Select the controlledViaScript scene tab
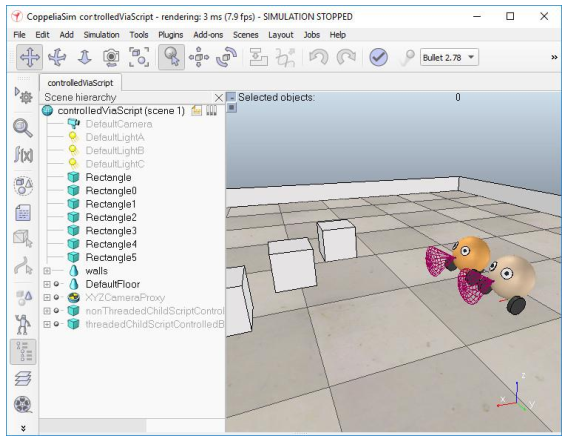The image size is (570, 442). pos(80,83)
